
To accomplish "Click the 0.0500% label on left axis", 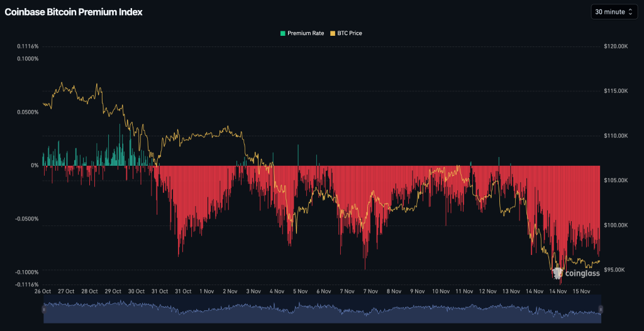I will pos(26,112).
